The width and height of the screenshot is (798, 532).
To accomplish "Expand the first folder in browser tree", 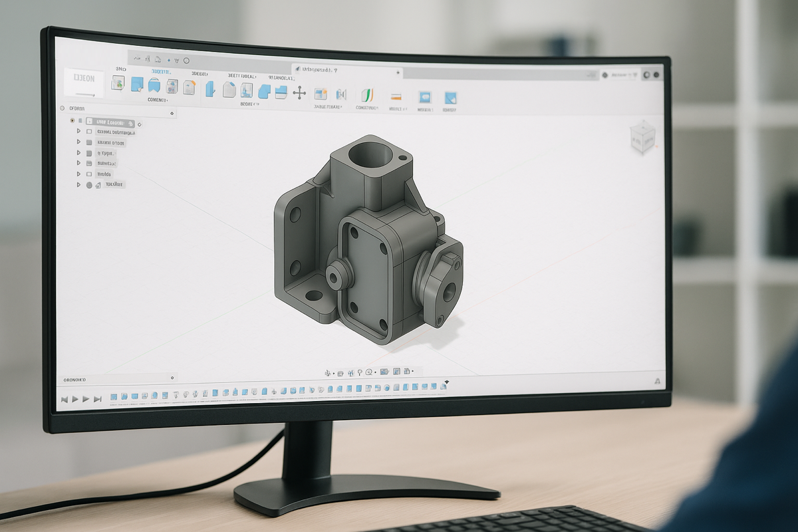I will pos(78,132).
